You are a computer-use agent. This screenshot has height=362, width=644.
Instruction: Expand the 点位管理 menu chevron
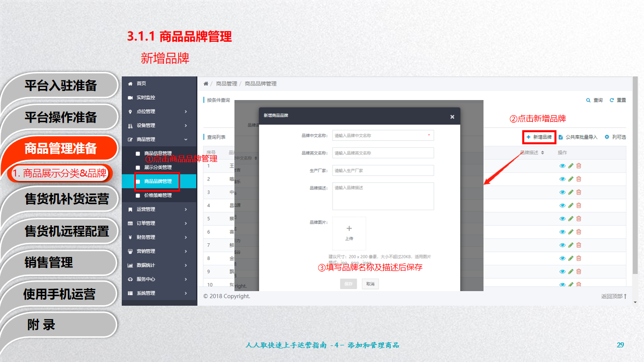click(x=186, y=112)
